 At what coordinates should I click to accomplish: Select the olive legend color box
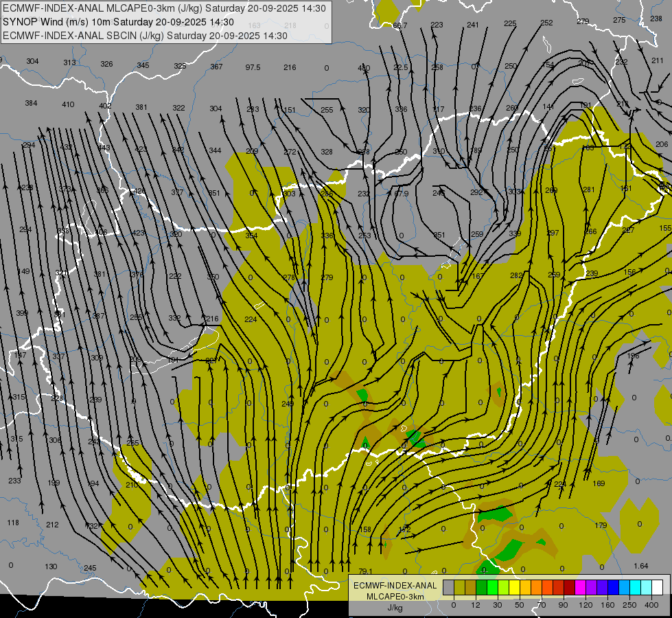click(x=459, y=587)
